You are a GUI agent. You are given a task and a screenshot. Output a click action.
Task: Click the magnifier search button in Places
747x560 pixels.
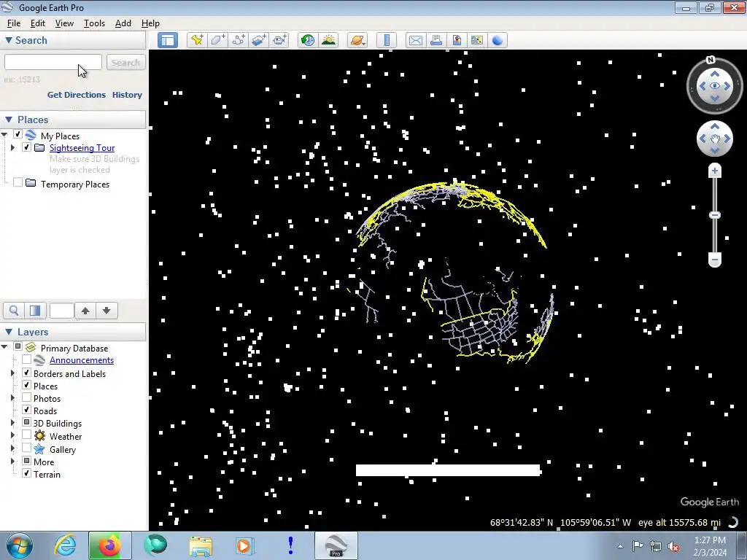(14, 311)
